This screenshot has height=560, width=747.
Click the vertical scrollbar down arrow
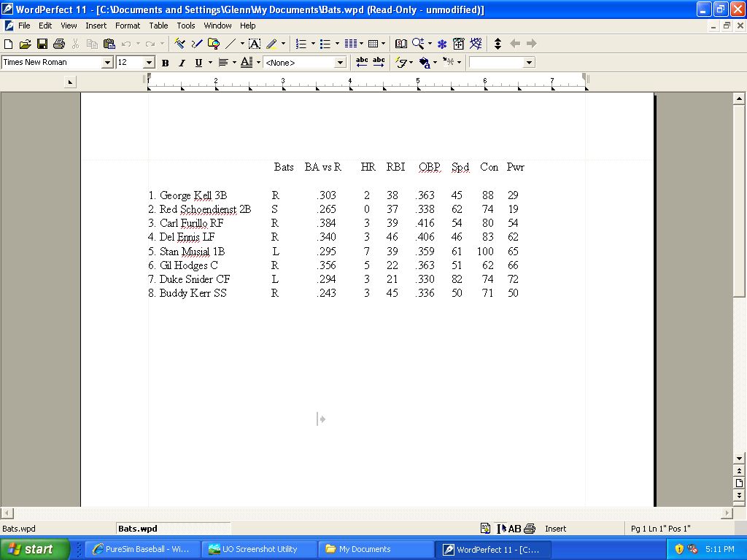[739, 459]
